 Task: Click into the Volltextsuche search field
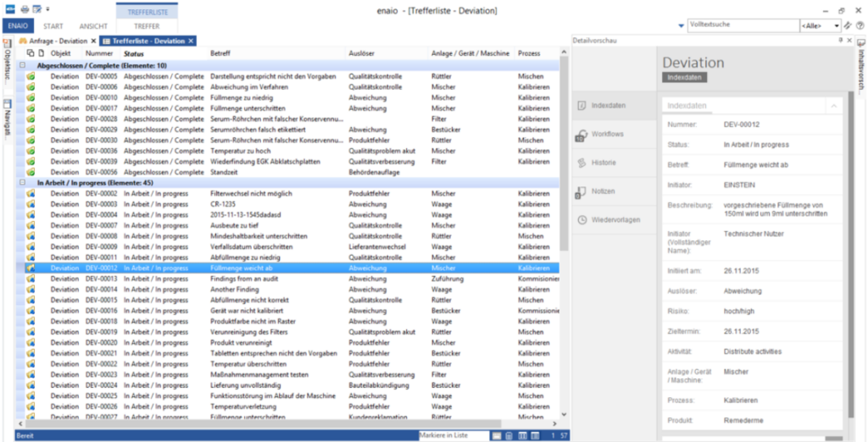coord(742,26)
